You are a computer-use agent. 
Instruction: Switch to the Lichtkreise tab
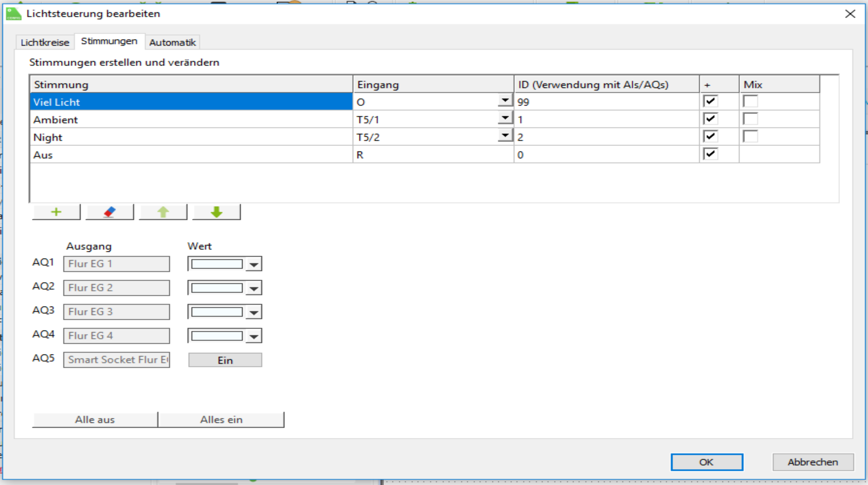point(45,42)
